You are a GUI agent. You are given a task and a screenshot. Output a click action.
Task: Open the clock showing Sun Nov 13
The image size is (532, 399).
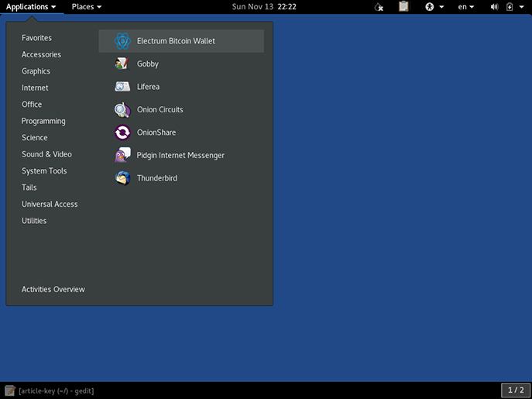coord(264,7)
